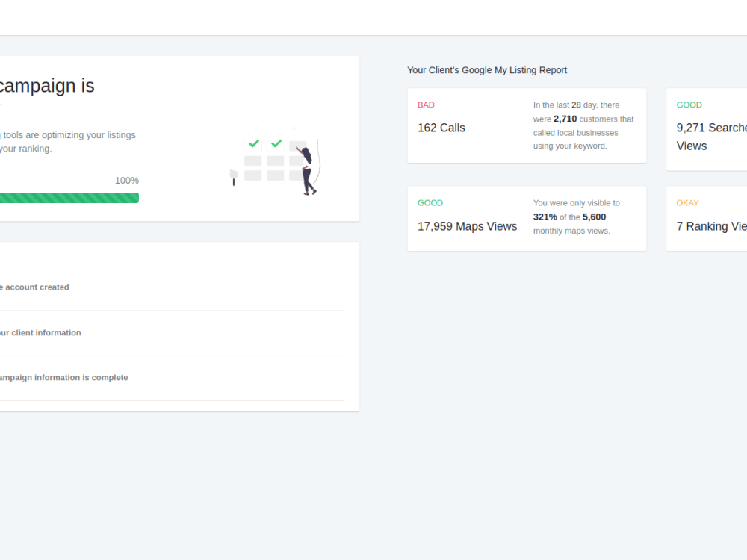Click the BAD status label
The height and width of the screenshot is (560, 747).
(426, 105)
